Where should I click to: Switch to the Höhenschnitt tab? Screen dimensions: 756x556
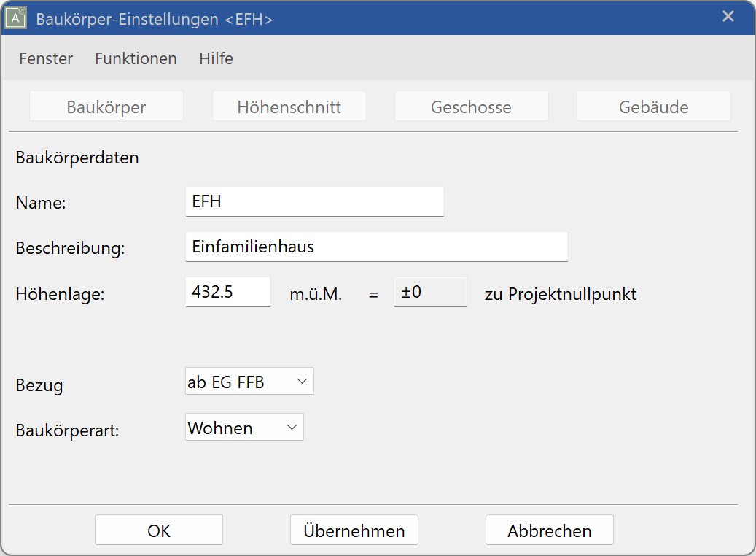[289, 107]
